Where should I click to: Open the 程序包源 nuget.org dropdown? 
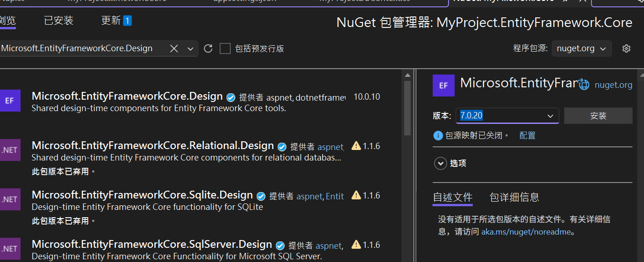point(581,48)
